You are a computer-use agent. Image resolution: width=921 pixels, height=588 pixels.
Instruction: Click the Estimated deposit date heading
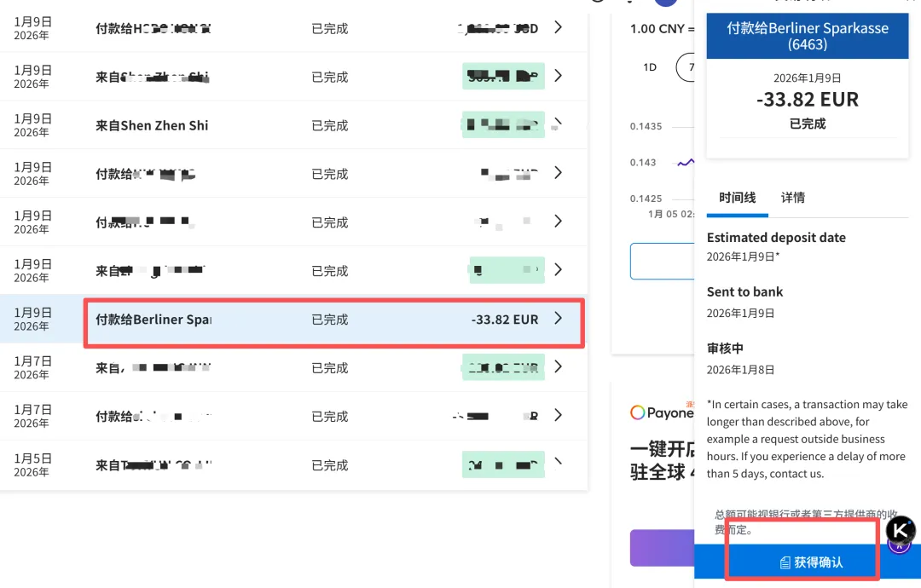point(776,238)
